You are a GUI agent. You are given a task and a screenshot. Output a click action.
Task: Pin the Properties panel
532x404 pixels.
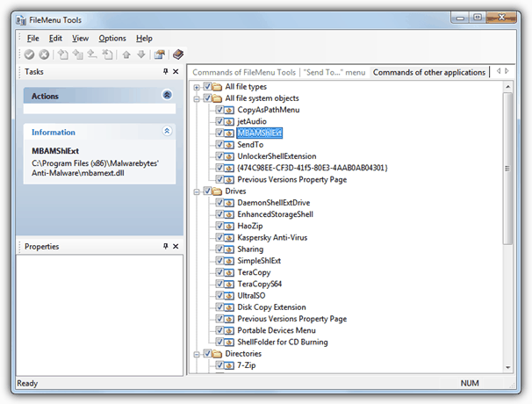(x=166, y=246)
